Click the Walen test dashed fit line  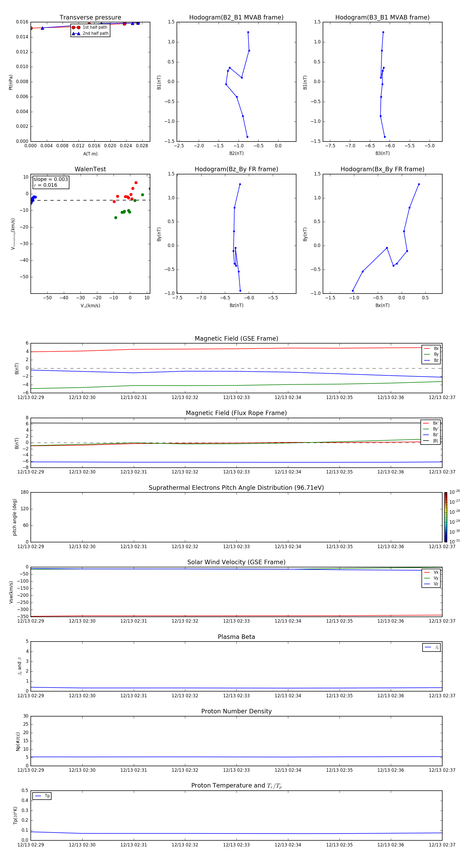click(x=90, y=200)
